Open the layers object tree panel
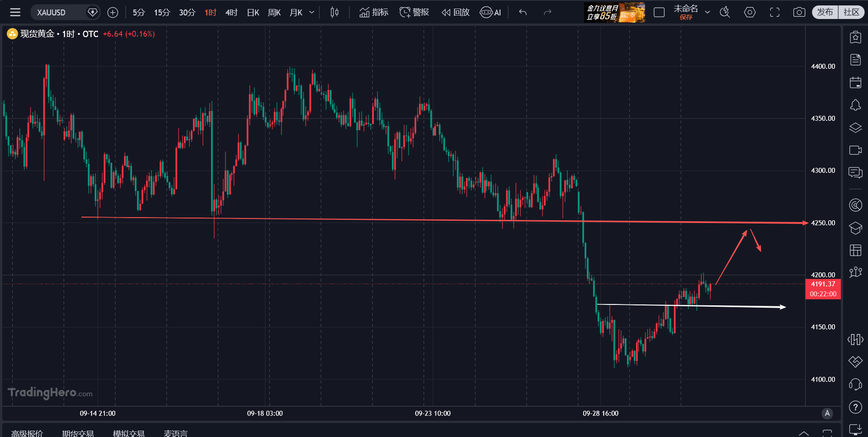868x437 pixels. point(855,128)
